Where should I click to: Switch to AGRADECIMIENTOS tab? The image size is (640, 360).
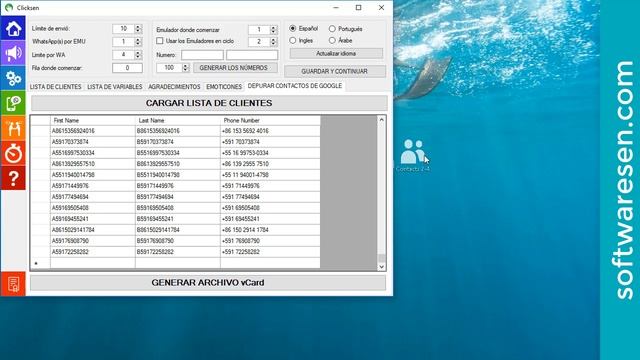coord(174,87)
